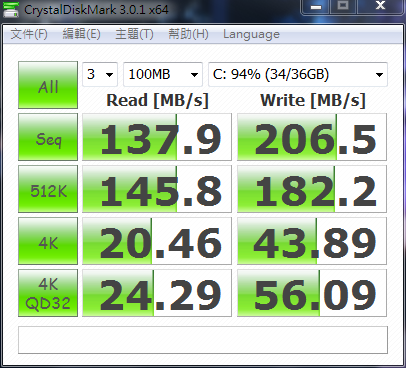Select the 512K write value 182.2
Screen dimensions: 406x368
click(312, 189)
